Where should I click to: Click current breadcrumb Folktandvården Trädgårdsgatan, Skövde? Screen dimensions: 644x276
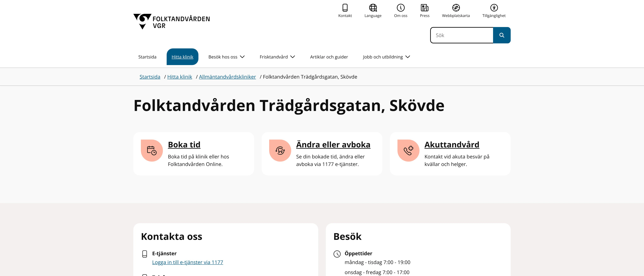[x=310, y=77]
